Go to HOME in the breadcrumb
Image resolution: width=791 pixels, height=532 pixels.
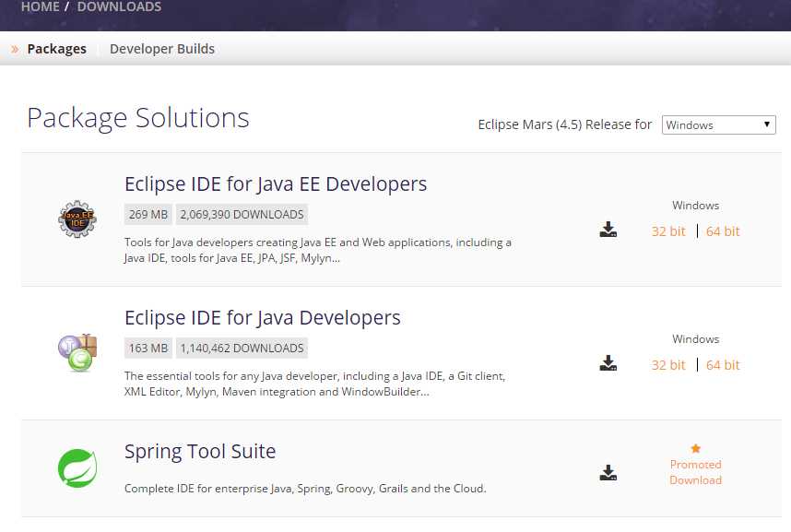click(x=41, y=7)
